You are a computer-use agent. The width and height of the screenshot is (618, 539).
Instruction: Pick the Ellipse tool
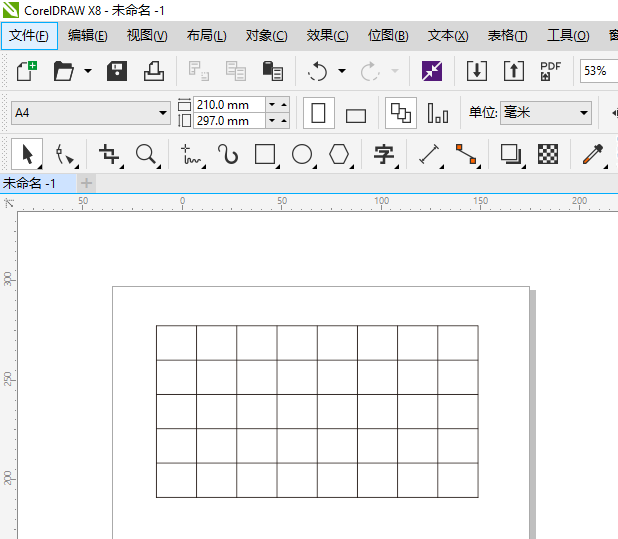tap(302, 154)
